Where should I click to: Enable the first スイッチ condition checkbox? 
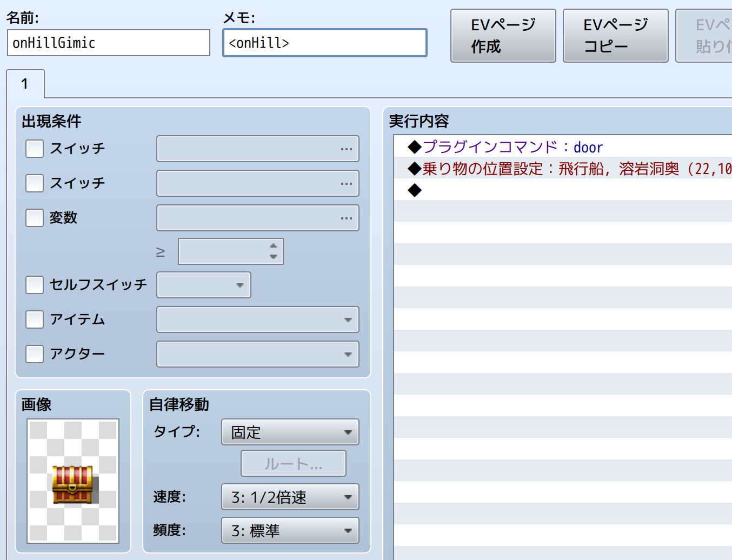tap(35, 149)
